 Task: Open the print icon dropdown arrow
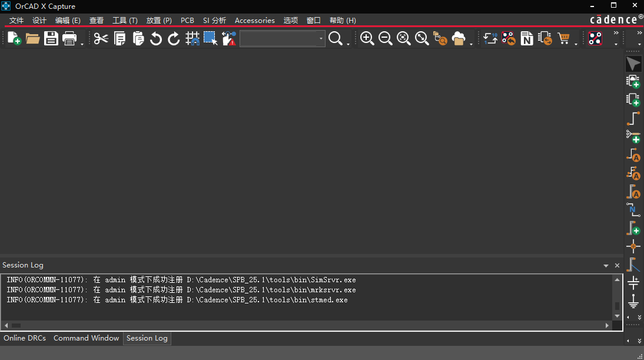point(82,44)
